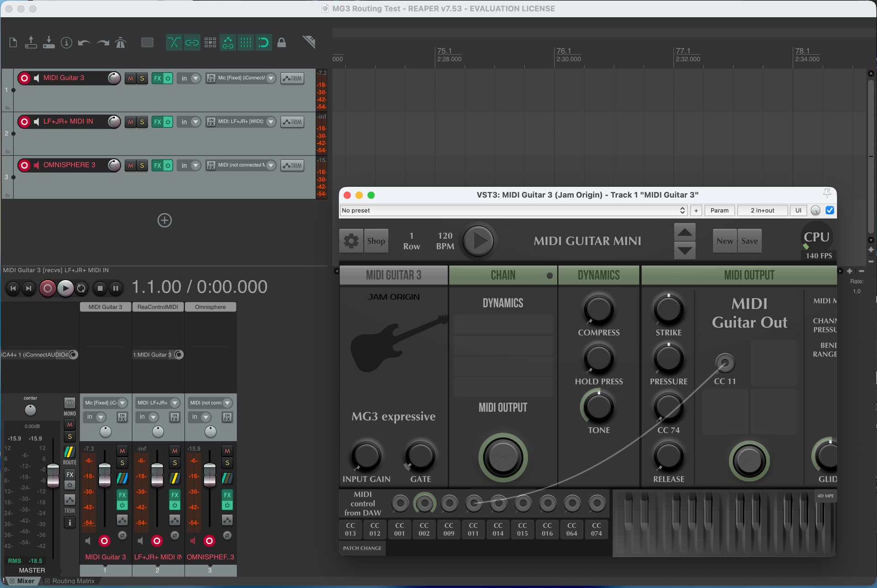877x588 pixels.
Task: Toggle the repeat loop transport button
Action: coord(81,288)
